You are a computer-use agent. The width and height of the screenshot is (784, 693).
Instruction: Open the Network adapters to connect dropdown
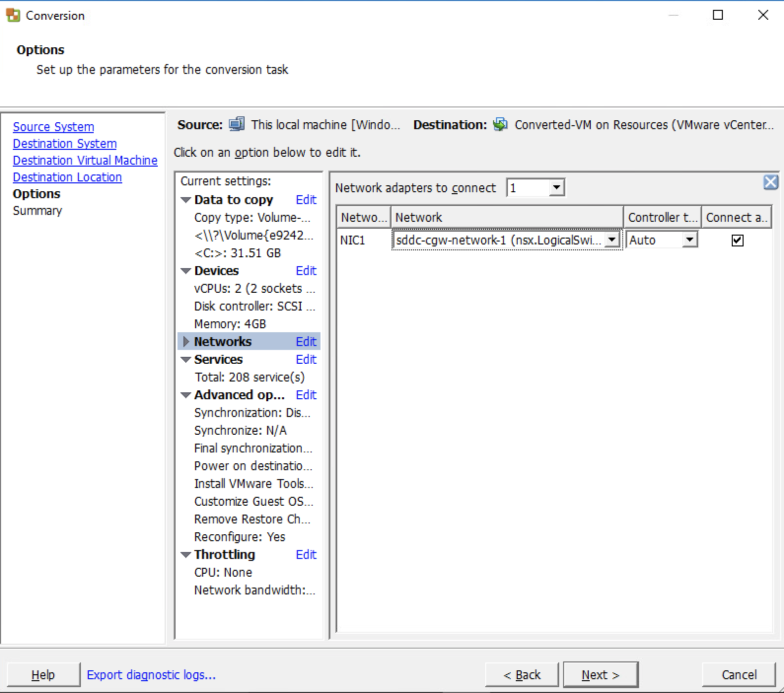pyautogui.click(x=557, y=188)
